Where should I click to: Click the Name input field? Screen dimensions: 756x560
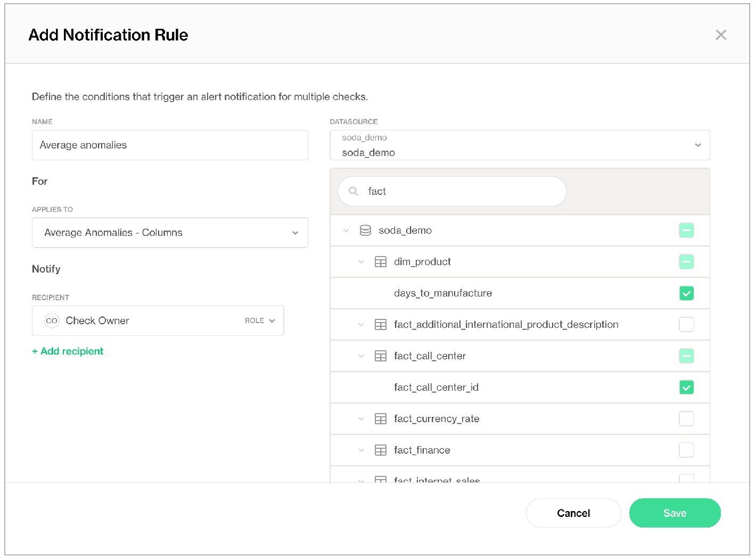pos(170,145)
